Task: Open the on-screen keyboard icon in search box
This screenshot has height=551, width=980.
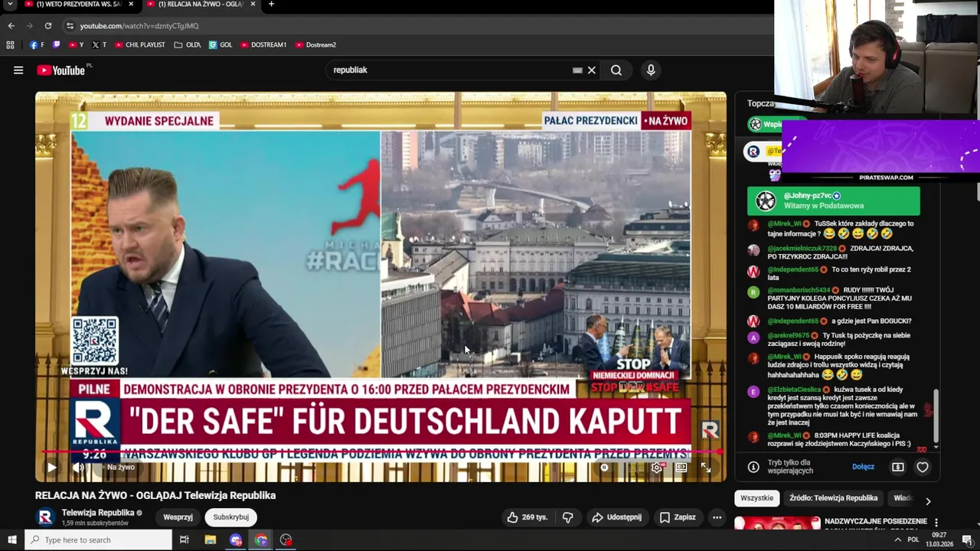Action: pos(577,70)
